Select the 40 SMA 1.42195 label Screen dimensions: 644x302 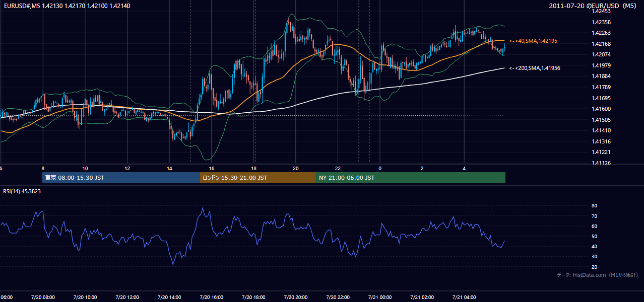tap(533, 41)
